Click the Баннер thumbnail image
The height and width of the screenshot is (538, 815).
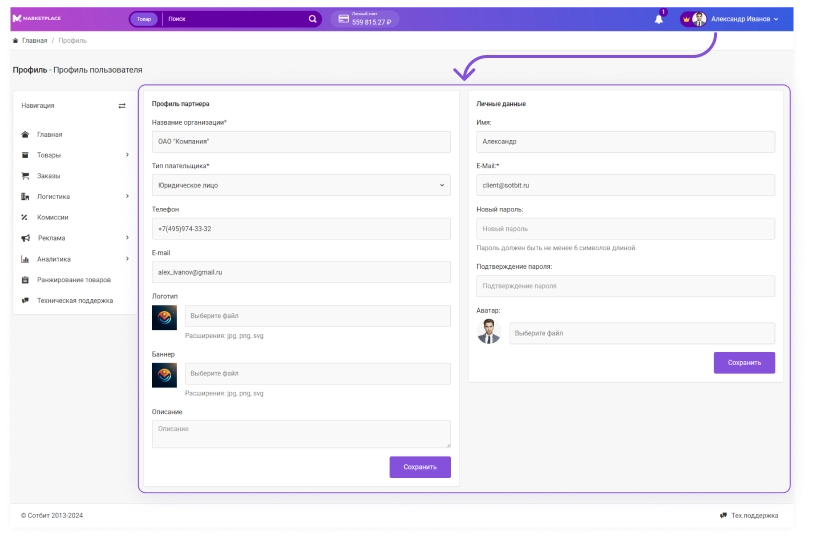[x=164, y=375]
